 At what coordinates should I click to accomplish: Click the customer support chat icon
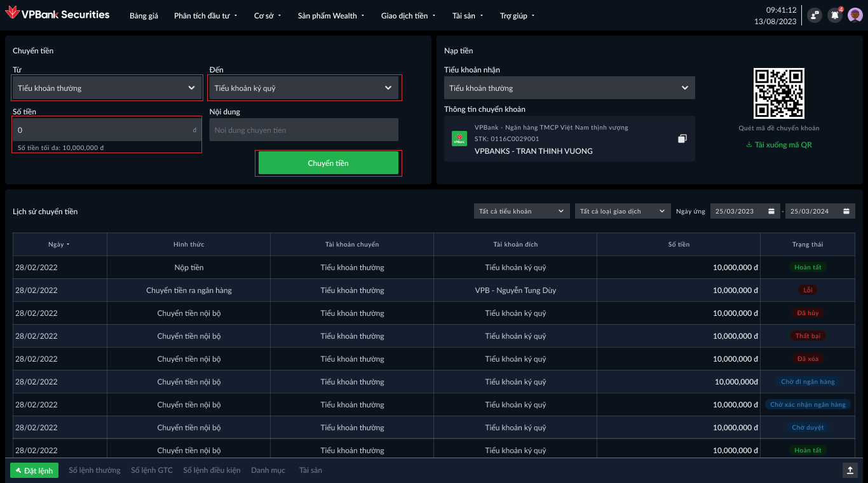tap(814, 15)
